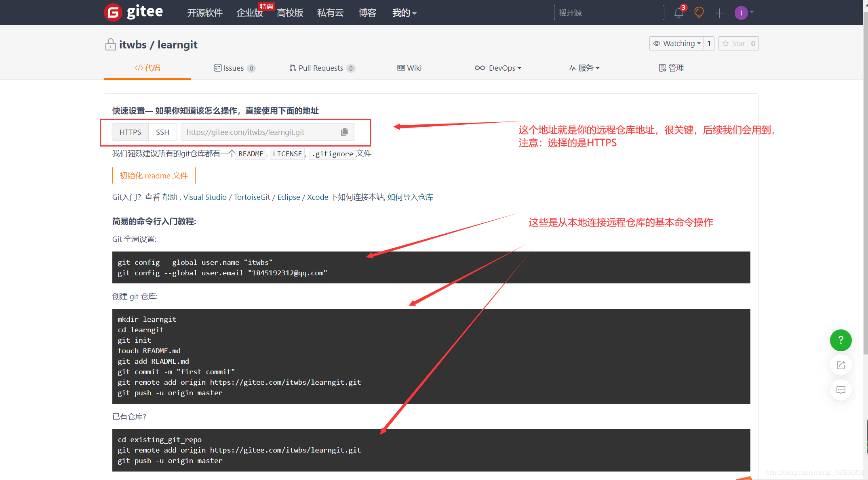This screenshot has width=868, height=480.
Task: Open the 代码 tab
Action: (x=147, y=68)
